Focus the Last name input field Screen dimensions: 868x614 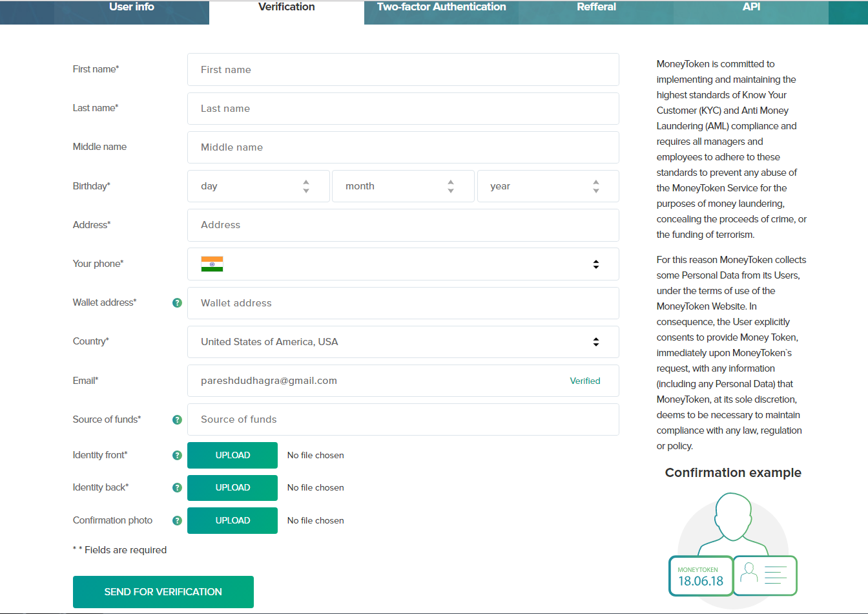[x=403, y=109]
